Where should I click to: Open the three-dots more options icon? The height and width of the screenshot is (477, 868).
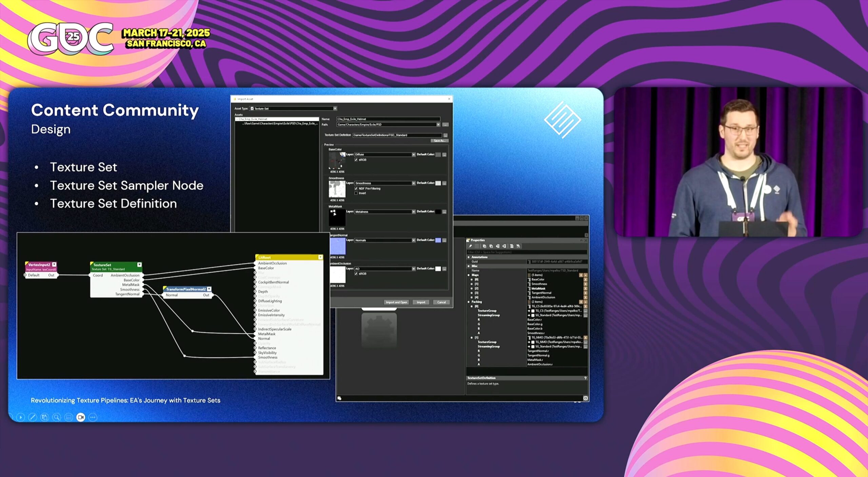pos(93,417)
